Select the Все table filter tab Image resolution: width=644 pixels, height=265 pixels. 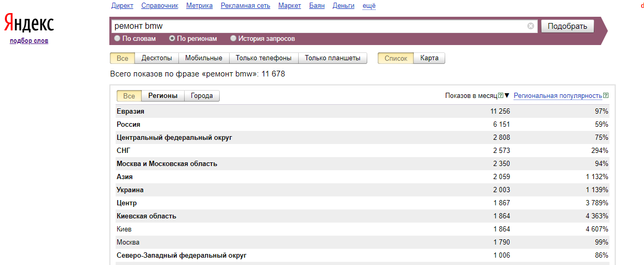129,96
